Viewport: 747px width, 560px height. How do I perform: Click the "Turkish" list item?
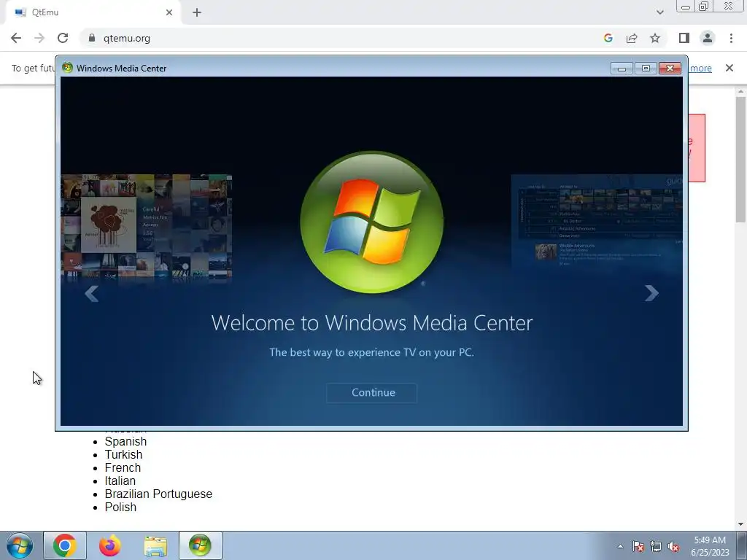coord(123,455)
